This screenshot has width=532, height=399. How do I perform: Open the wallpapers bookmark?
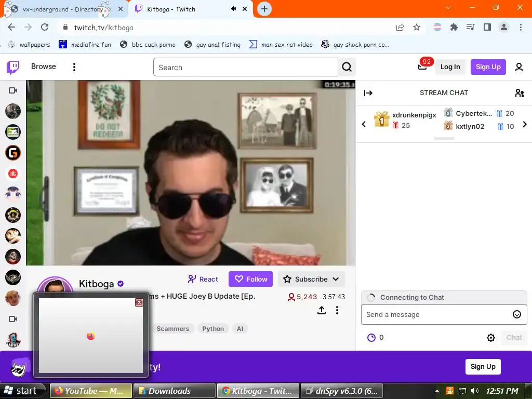(x=29, y=45)
